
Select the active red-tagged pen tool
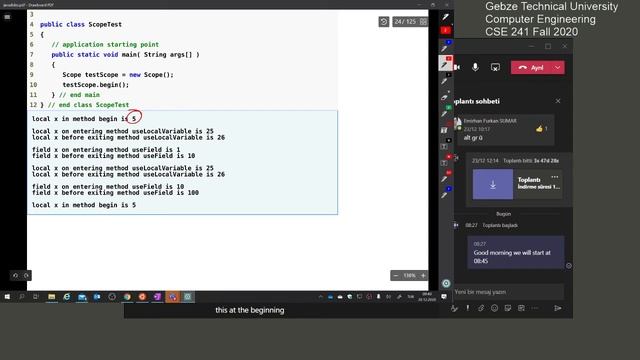pyautogui.click(x=445, y=63)
